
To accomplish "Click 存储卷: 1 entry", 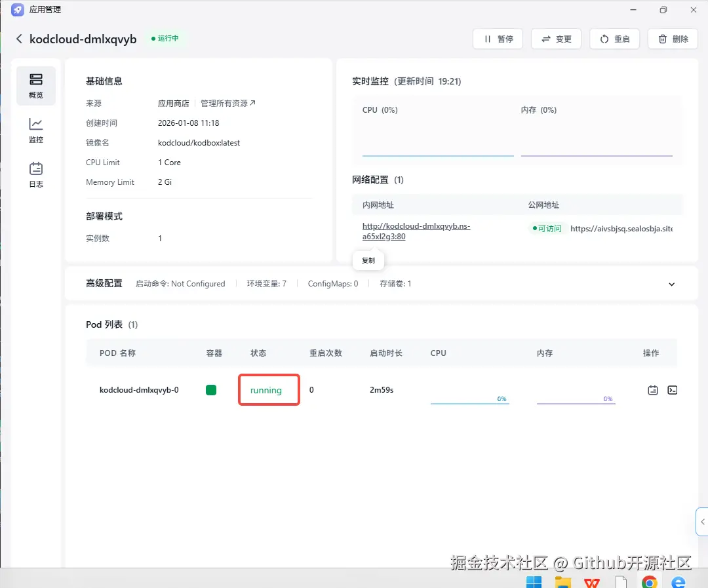I will 395,284.
